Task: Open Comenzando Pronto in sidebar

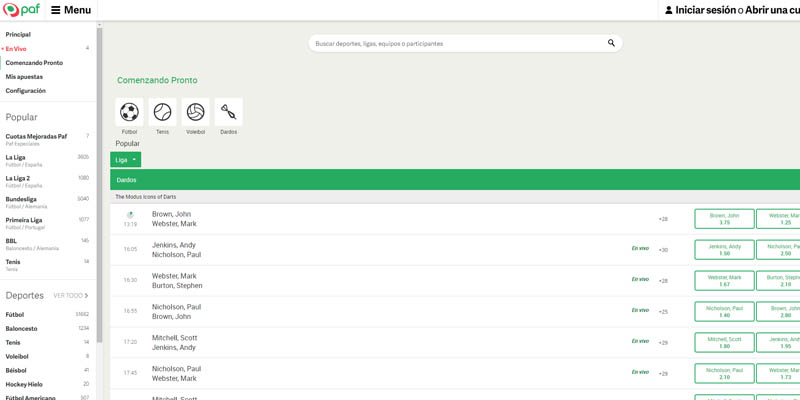Action: [34, 63]
